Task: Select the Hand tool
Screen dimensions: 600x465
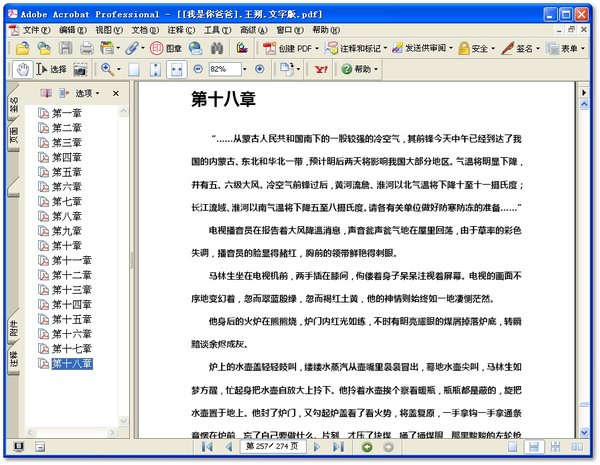Action: coord(23,69)
